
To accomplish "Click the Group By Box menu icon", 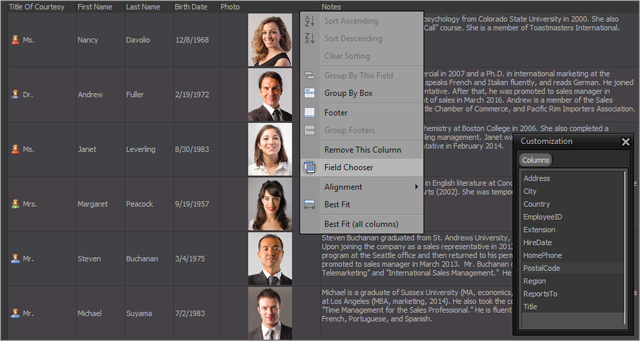I will 309,93.
